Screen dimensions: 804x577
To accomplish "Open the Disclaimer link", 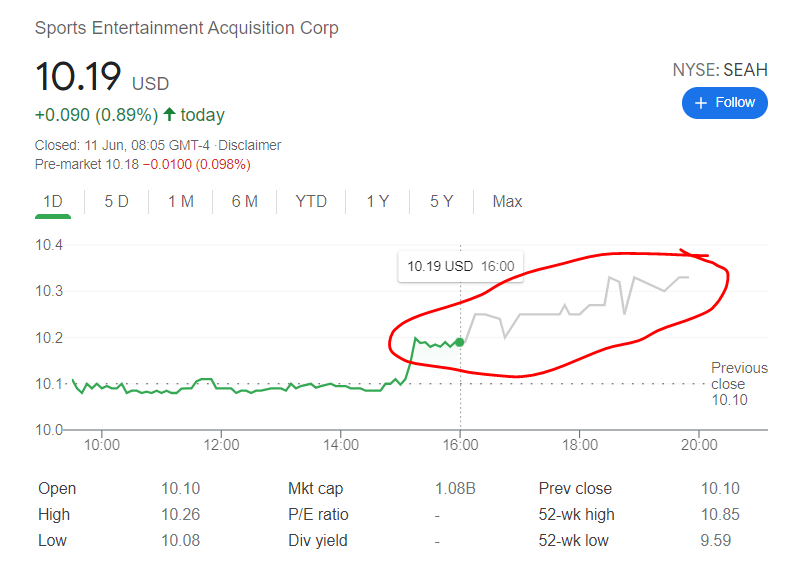I will tap(249, 145).
